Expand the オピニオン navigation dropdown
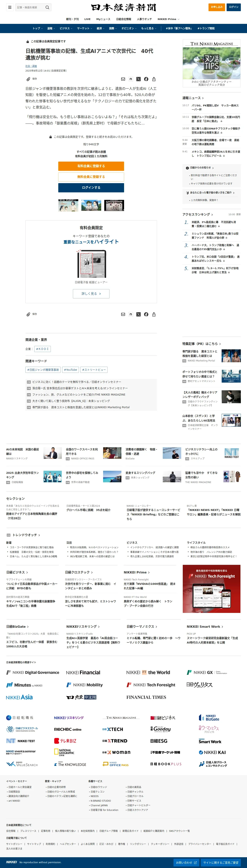 coord(129,28)
